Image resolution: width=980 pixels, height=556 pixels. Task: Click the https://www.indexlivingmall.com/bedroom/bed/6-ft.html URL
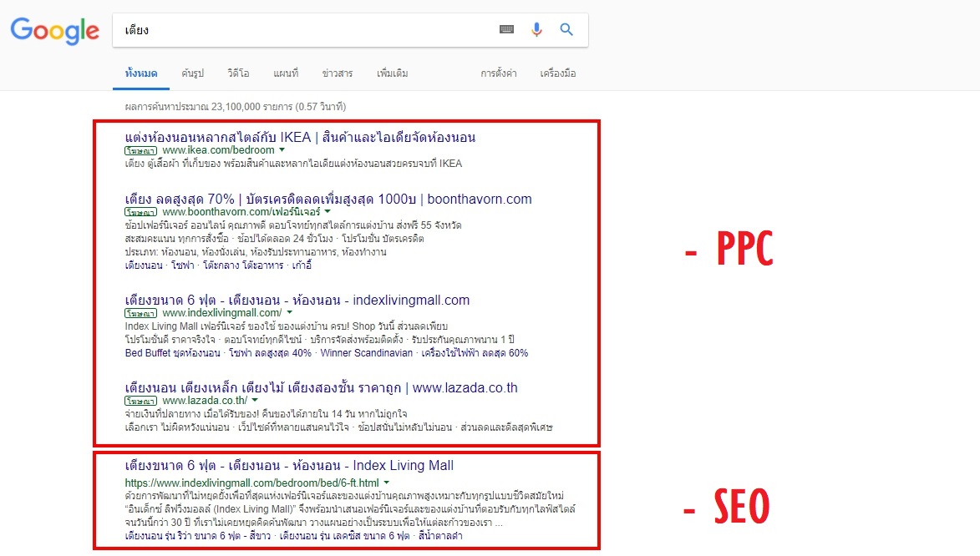point(251,483)
